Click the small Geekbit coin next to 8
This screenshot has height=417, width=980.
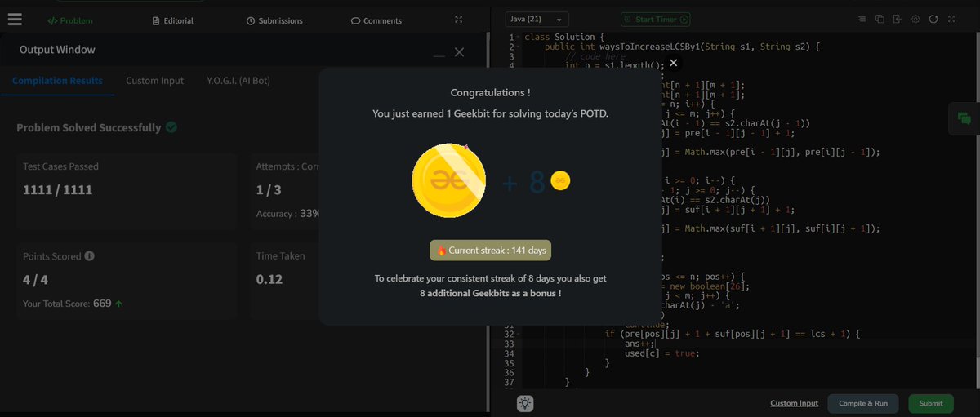pyautogui.click(x=560, y=181)
